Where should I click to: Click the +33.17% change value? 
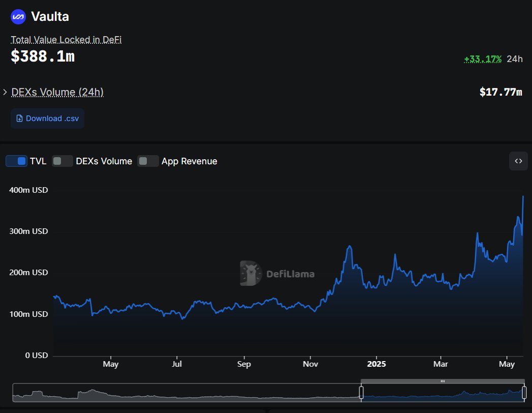point(483,59)
